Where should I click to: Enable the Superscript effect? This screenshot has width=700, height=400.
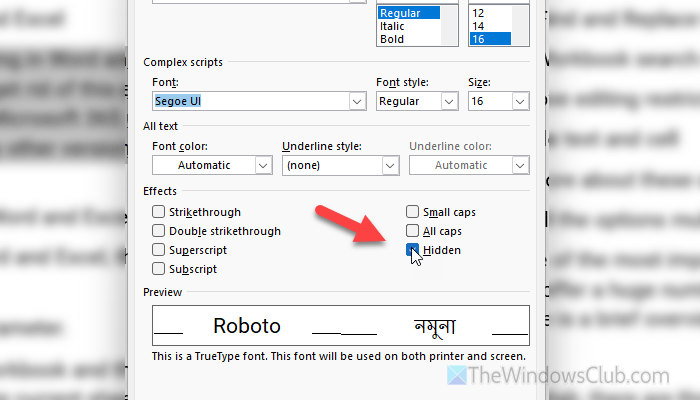click(x=158, y=250)
